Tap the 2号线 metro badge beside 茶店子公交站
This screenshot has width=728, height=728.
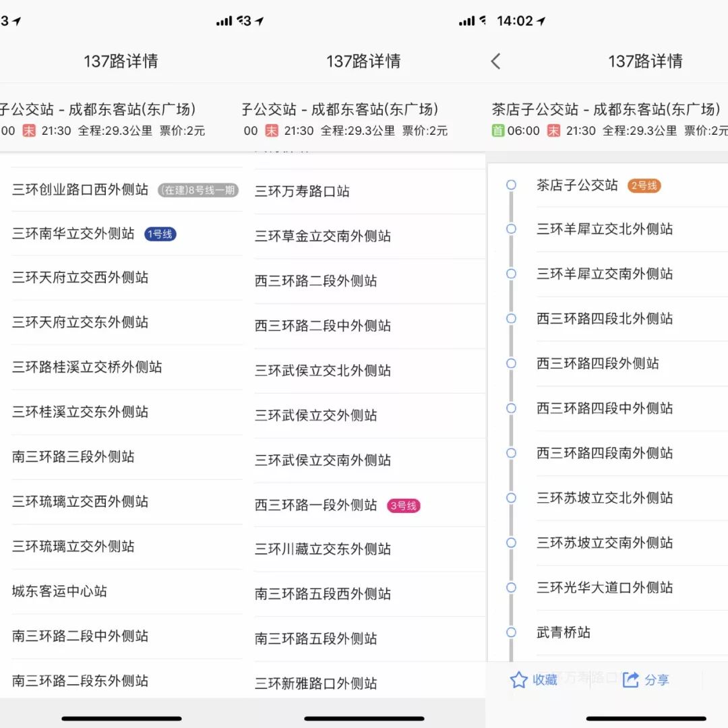(x=644, y=185)
